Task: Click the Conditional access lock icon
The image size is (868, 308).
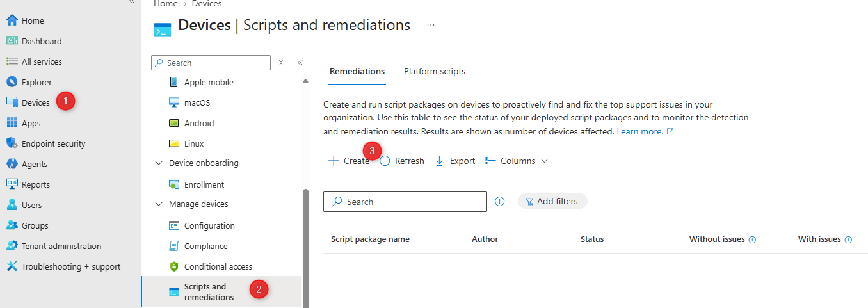Action: [x=173, y=266]
